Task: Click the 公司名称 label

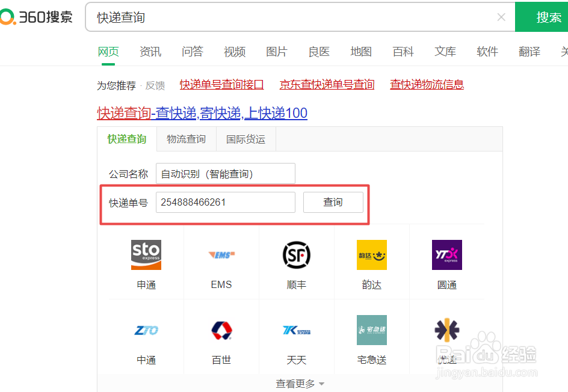Action: (x=128, y=174)
